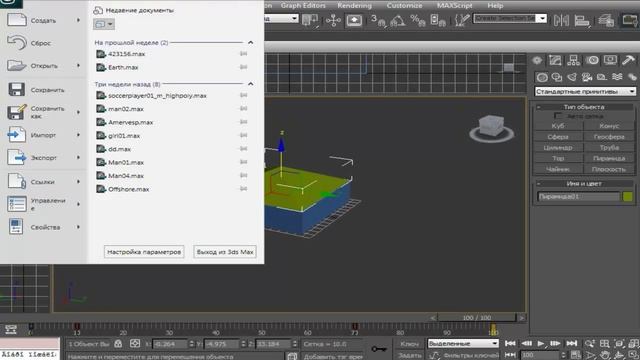Click the Чайник primitive button

pos(558,169)
